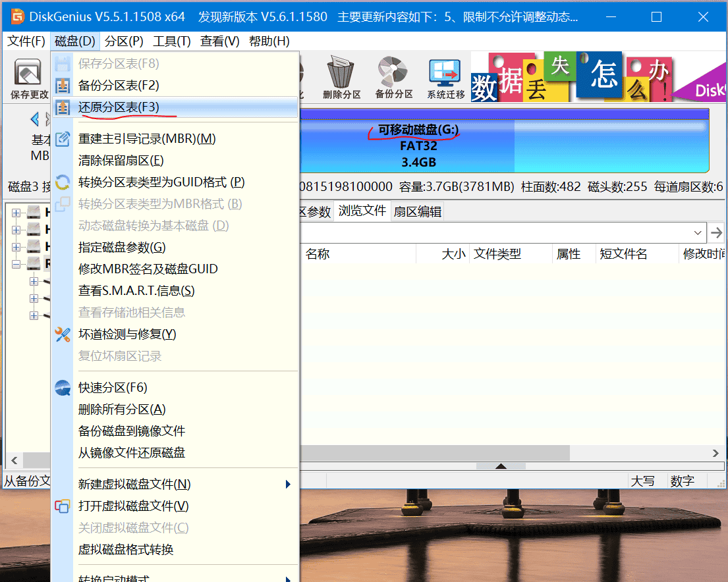The image size is (728, 582).
Task: Click the previous disk navigation arrow
Action: click(35, 120)
